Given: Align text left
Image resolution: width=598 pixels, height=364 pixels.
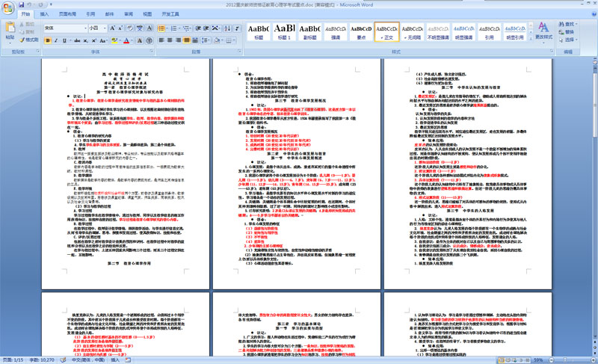Looking at the screenshot, I should (x=161, y=40).
